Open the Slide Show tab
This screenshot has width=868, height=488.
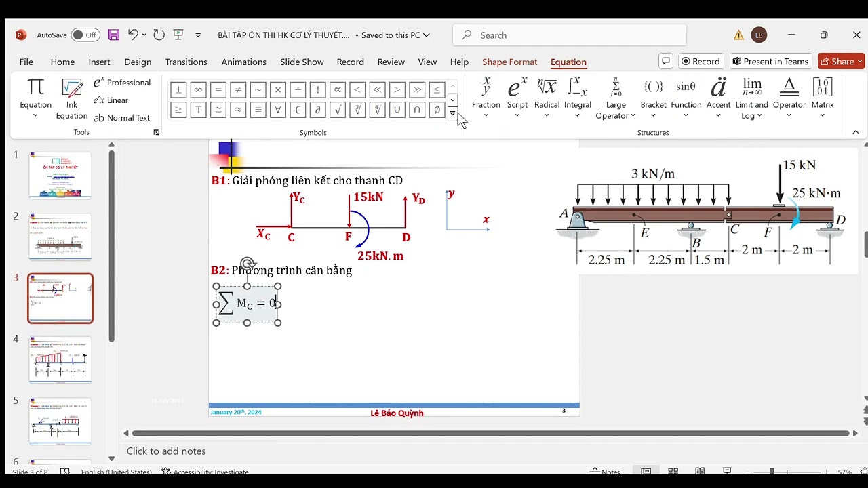(x=302, y=62)
